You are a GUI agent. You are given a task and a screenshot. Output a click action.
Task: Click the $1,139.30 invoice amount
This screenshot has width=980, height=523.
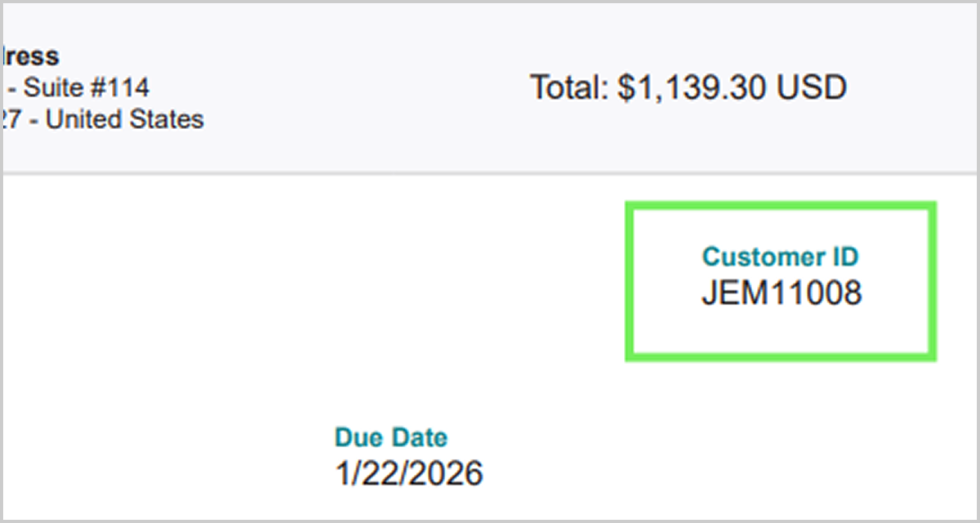point(693,87)
